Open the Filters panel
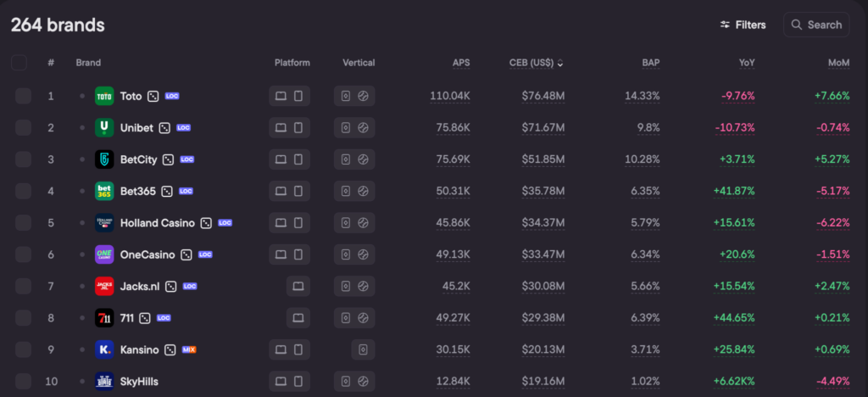868x397 pixels. tap(743, 25)
